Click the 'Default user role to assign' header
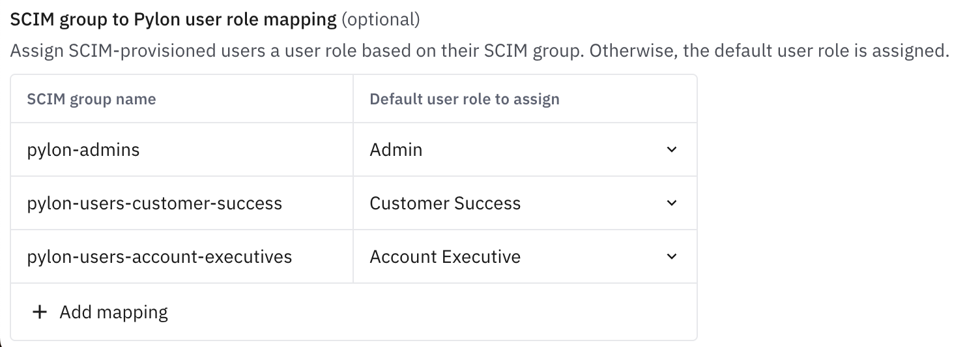The height and width of the screenshot is (347, 980). 465,100
